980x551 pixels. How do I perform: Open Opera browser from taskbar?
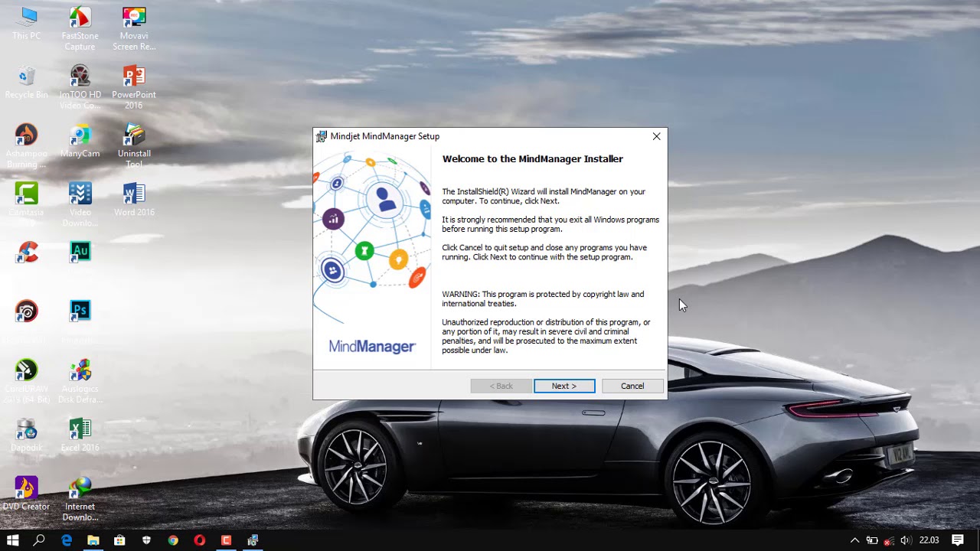[x=200, y=540]
